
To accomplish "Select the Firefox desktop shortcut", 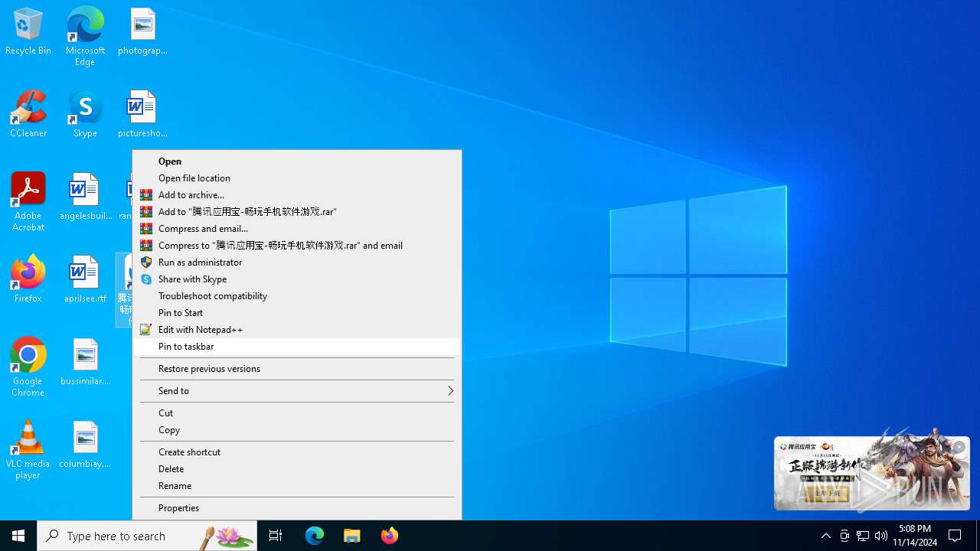I will coord(28,279).
